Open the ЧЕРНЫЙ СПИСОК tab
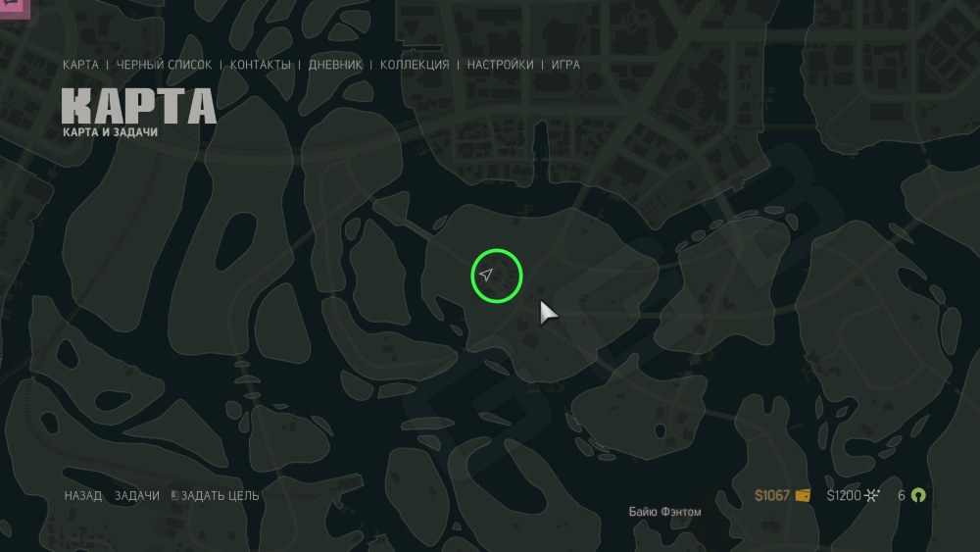Viewport: 980px width, 552px height. (x=164, y=65)
